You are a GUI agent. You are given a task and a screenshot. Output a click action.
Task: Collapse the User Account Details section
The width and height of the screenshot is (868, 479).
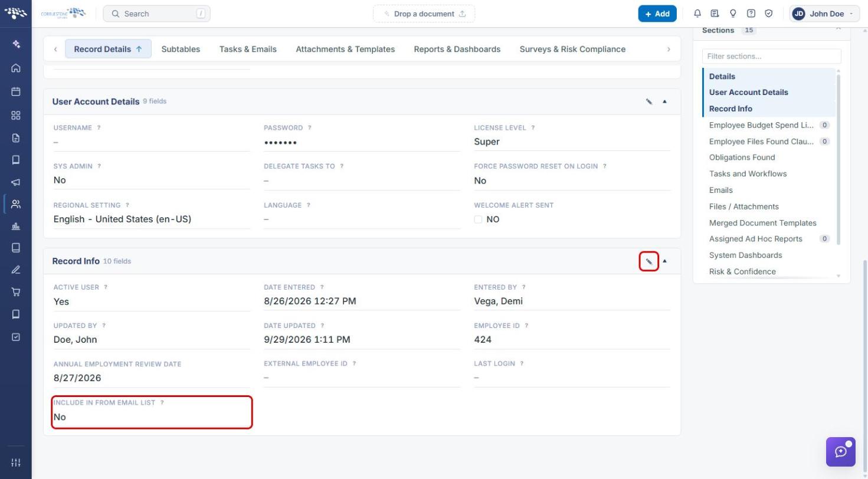click(x=664, y=101)
